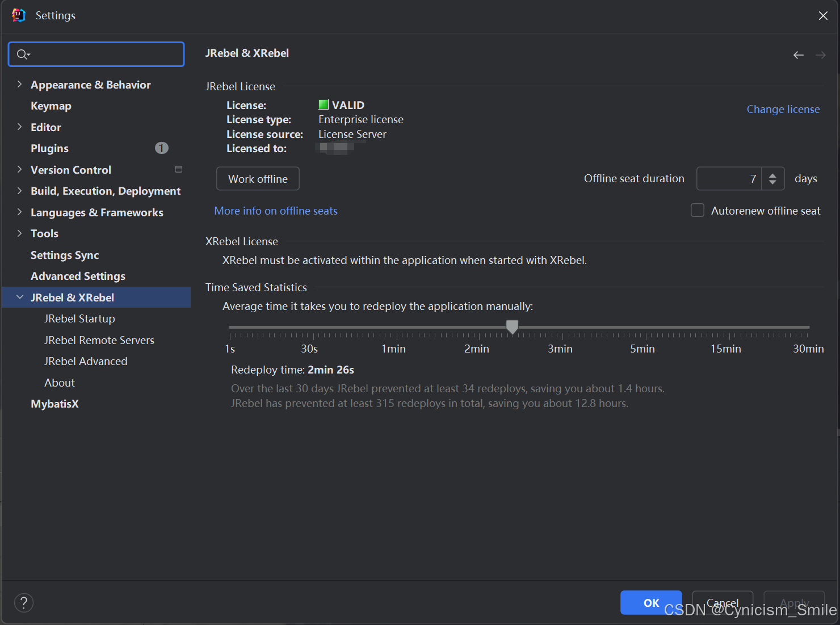Viewport: 840px width, 625px height.
Task: Close the Settings dialog
Action: 823,16
